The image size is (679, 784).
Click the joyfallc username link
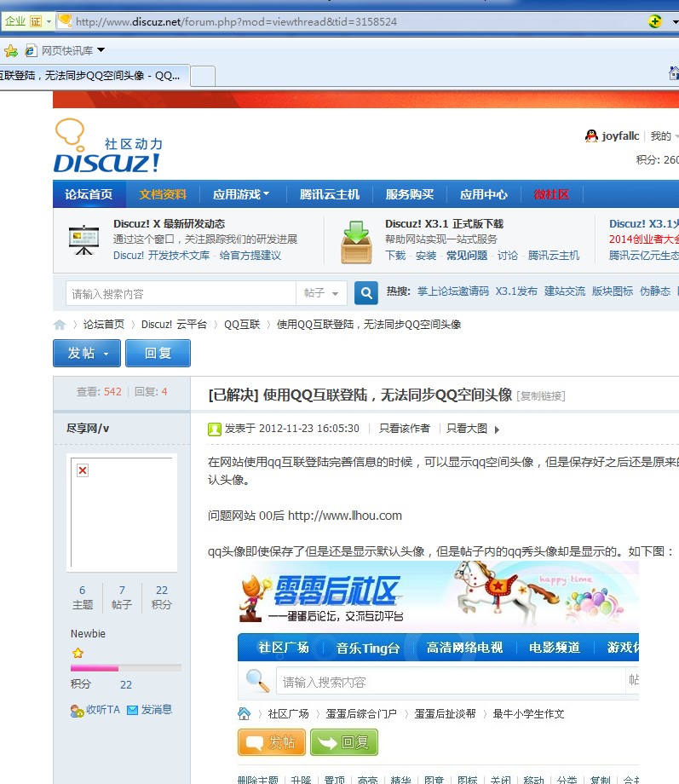coord(620,136)
